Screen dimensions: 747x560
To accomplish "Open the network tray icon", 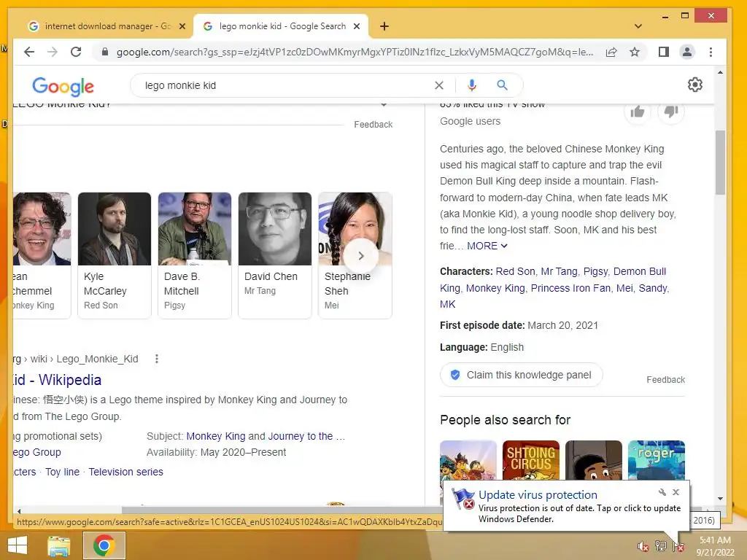I will (x=661, y=546).
